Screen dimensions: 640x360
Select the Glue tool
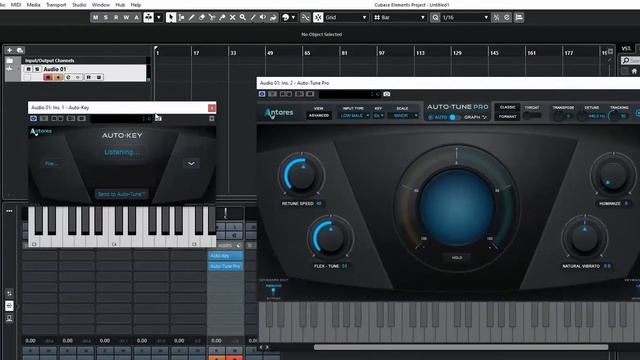tap(222, 18)
